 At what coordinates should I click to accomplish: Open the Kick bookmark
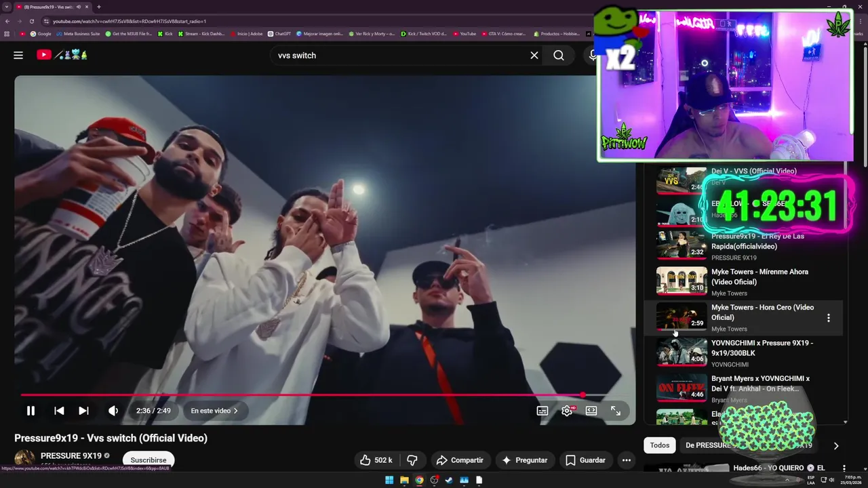pos(165,33)
